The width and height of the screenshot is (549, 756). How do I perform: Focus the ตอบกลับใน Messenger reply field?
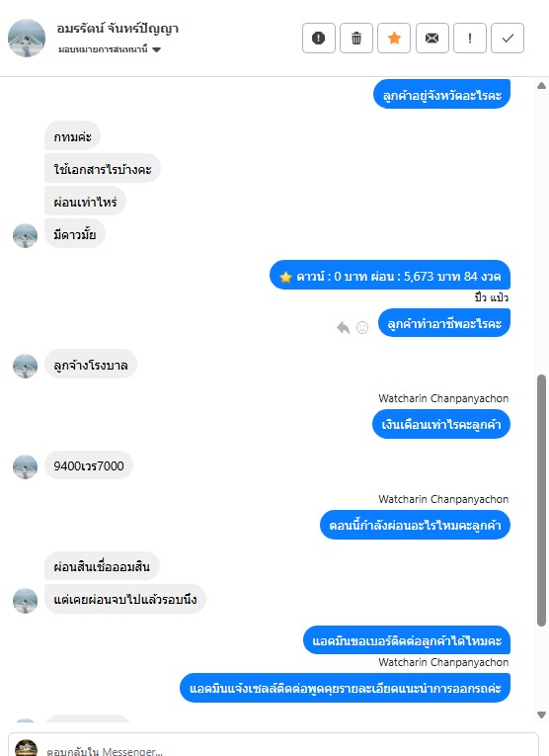pos(274,746)
